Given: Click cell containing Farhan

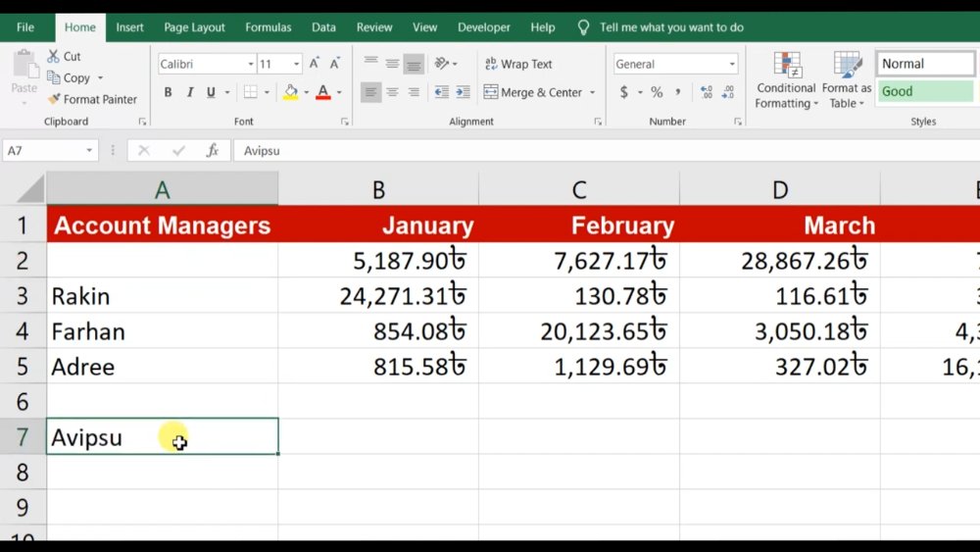Looking at the screenshot, I should tap(163, 330).
